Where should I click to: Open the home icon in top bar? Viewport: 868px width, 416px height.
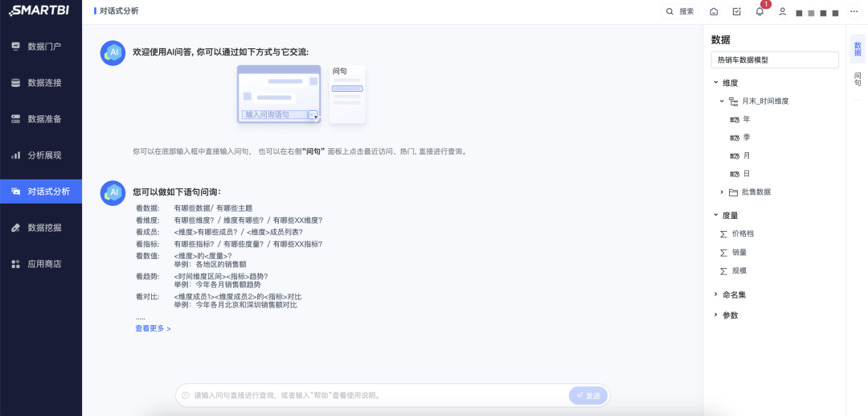[x=714, y=11]
